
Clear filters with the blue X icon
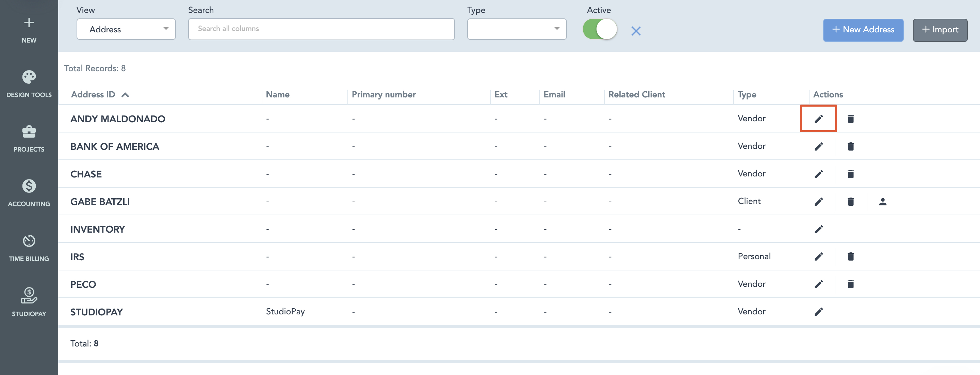[636, 31]
